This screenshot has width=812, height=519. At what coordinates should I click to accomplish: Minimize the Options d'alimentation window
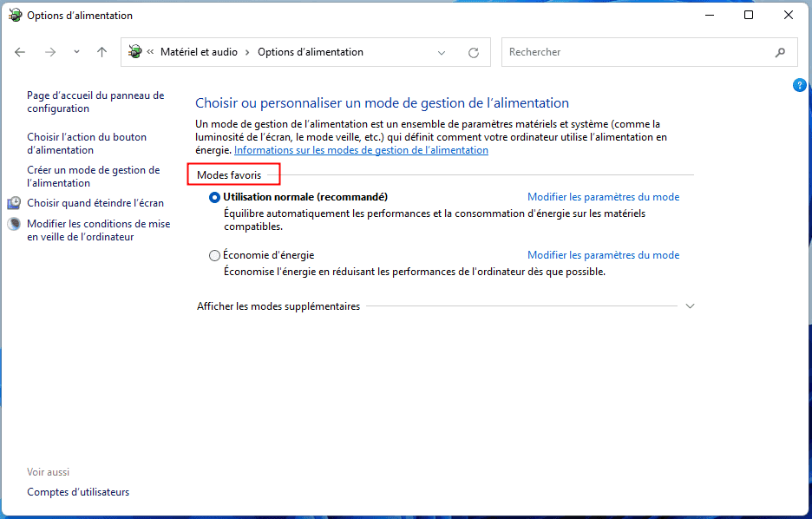(710, 15)
